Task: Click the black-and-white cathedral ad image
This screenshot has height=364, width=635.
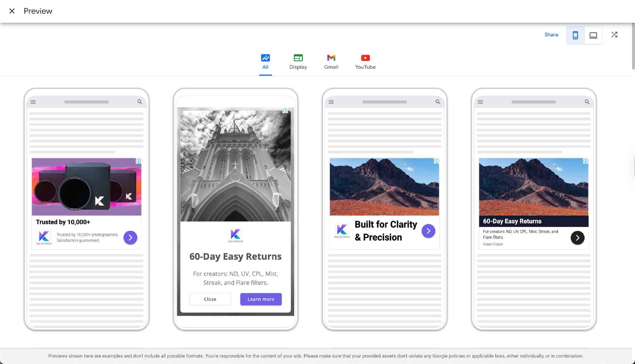Action: click(235, 165)
